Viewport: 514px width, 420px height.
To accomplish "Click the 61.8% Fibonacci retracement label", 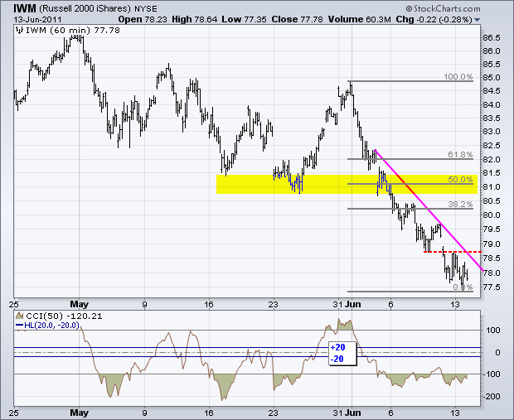I will coord(460,154).
